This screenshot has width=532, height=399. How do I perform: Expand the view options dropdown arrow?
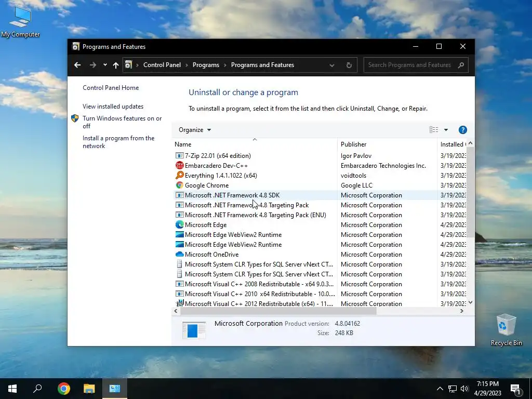[446, 130]
